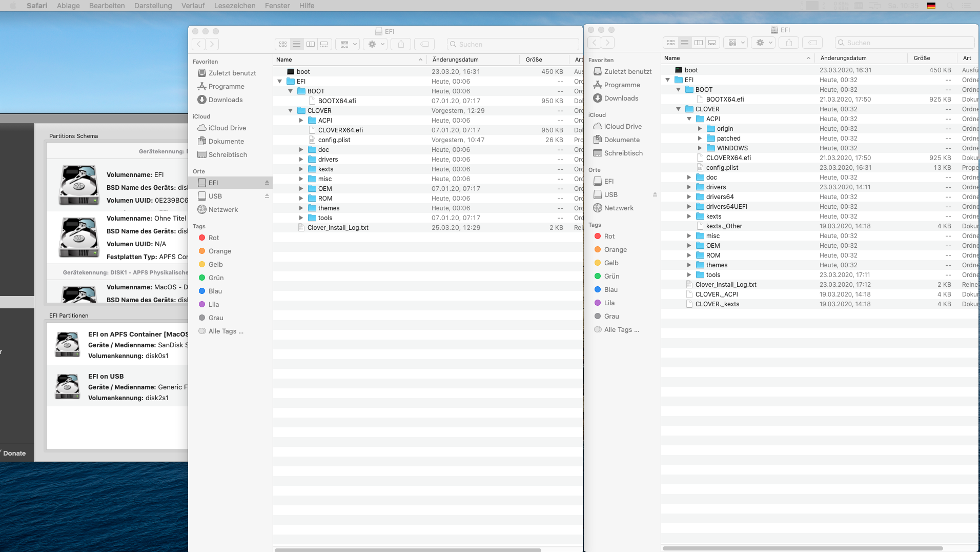Screen dimensions: 980x552
Task: Eject the EFI volume in left sidebar
Action: click(x=267, y=183)
